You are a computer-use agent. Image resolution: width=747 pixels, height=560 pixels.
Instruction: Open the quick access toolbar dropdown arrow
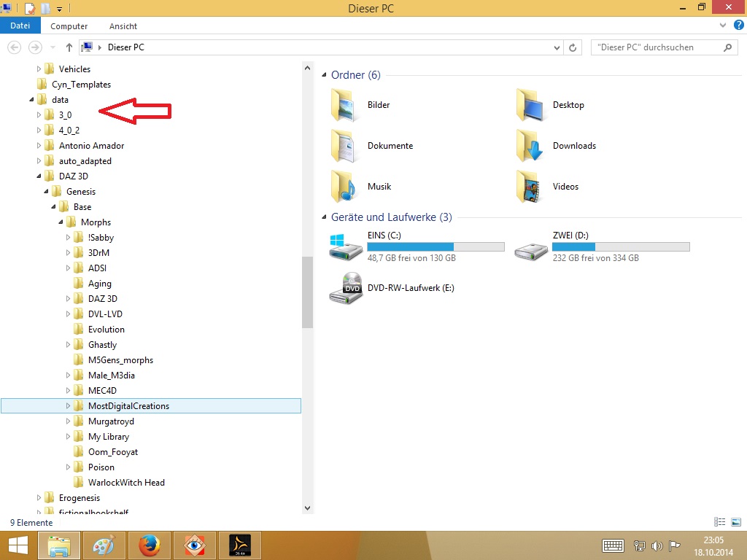click(x=60, y=9)
